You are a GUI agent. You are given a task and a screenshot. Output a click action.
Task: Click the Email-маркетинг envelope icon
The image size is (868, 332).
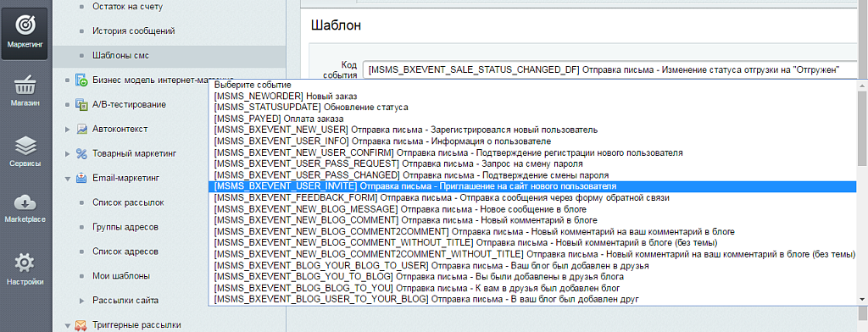(x=81, y=178)
